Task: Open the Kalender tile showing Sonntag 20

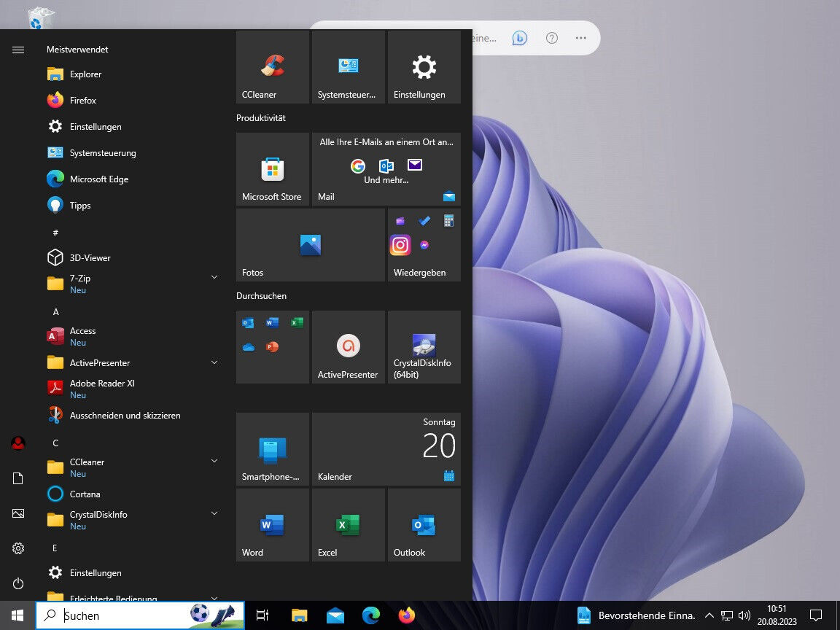Action: click(x=386, y=449)
